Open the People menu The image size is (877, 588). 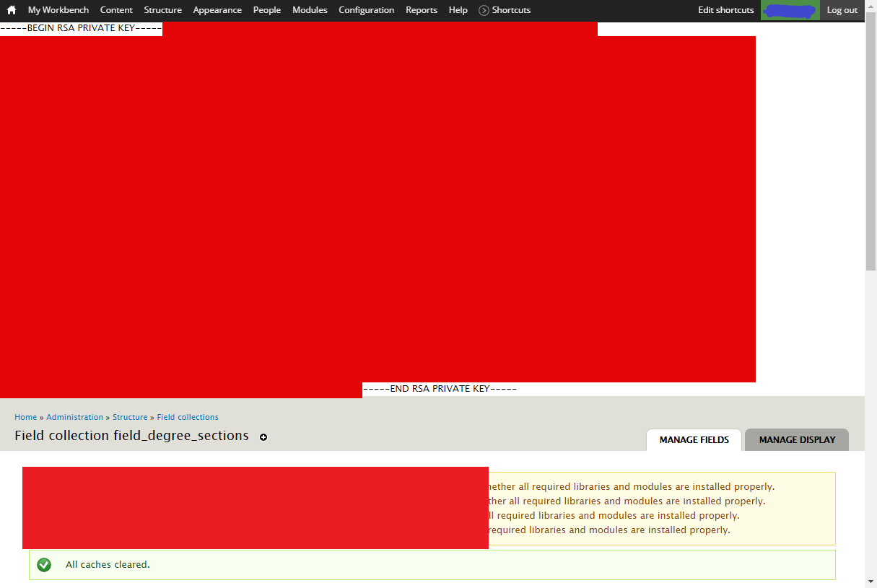coord(266,10)
